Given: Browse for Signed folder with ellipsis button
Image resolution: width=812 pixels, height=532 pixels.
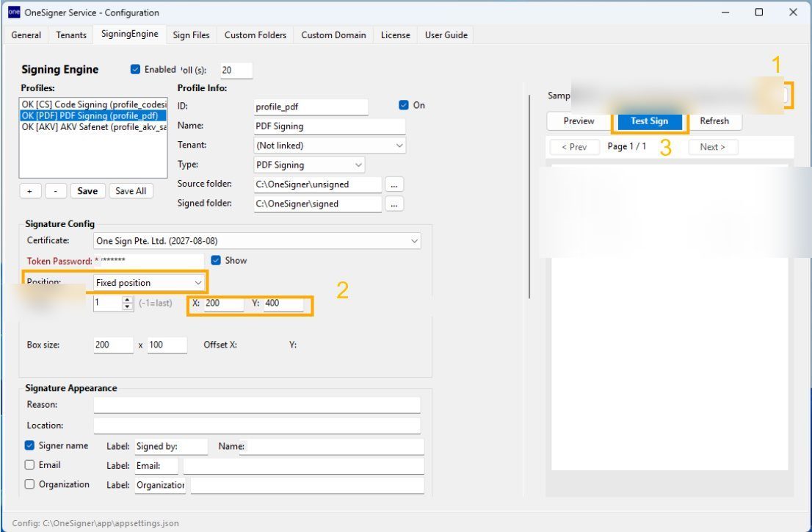Looking at the screenshot, I should [394, 204].
